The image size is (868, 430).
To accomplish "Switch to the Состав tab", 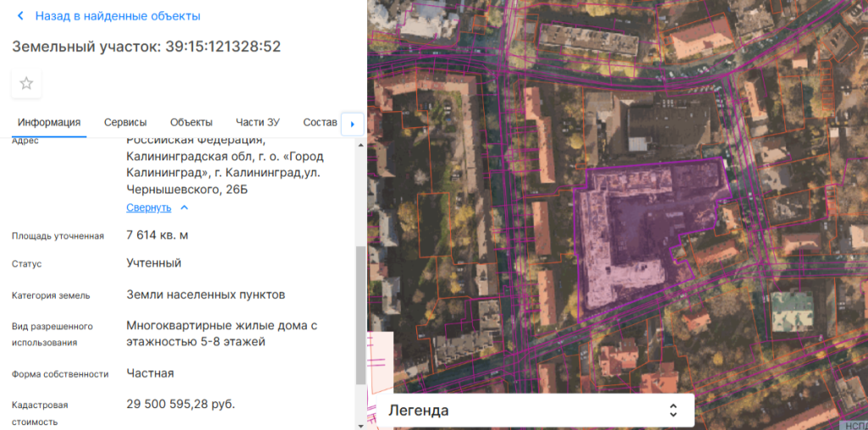I will 320,122.
